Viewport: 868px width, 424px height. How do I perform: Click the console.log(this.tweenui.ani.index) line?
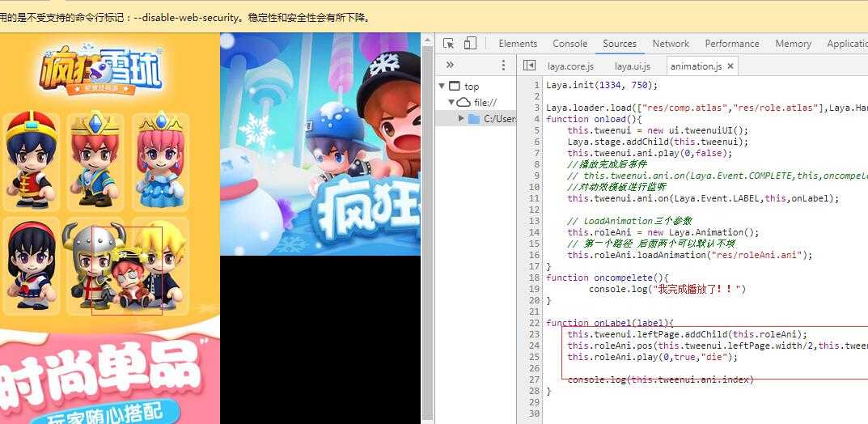pyautogui.click(x=661, y=379)
